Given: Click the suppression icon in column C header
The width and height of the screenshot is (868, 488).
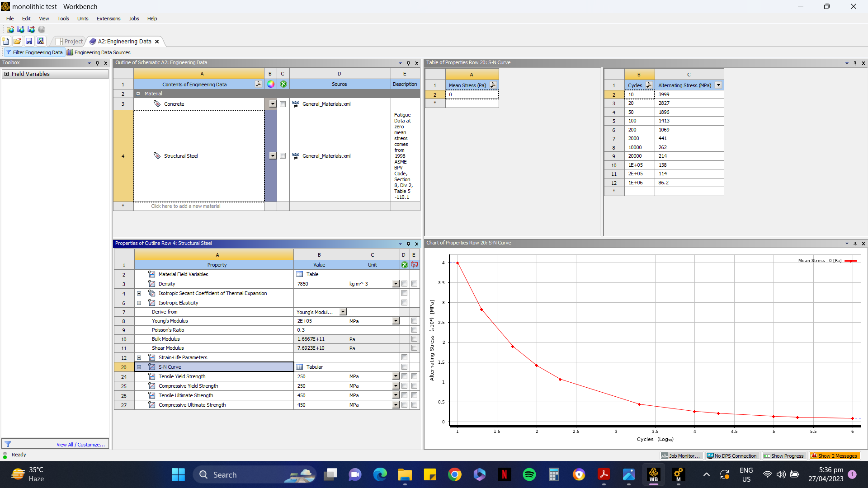Looking at the screenshot, I should (x=283, y=84).
